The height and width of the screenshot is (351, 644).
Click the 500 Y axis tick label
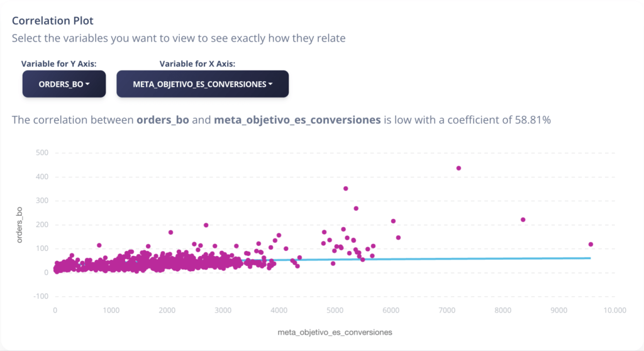pos(42,152)
